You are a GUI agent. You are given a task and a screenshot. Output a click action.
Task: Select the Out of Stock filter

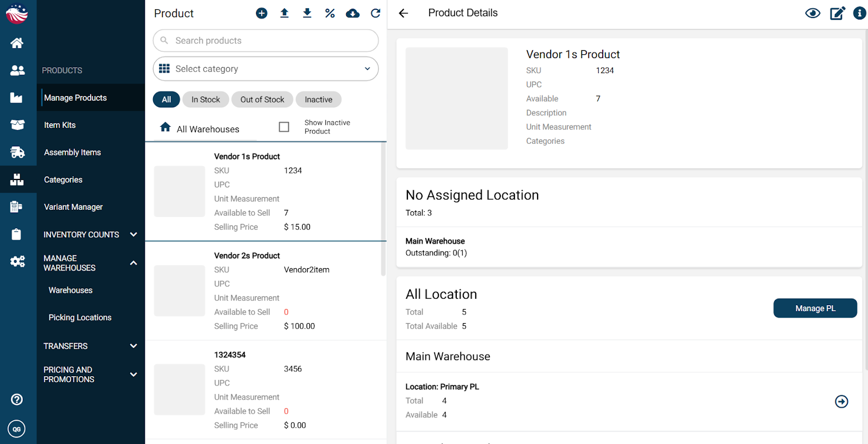tap(262, 100)
